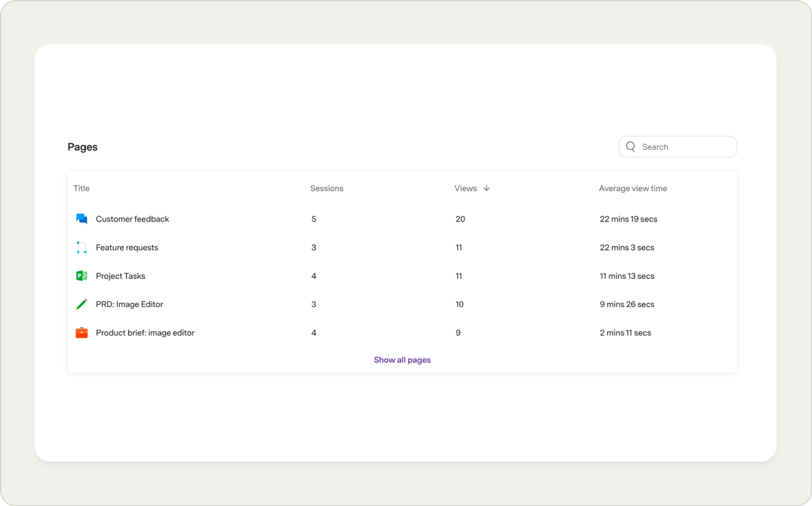
Task: Select the 22 mins 19 secs value
Action: pos(628,219)
